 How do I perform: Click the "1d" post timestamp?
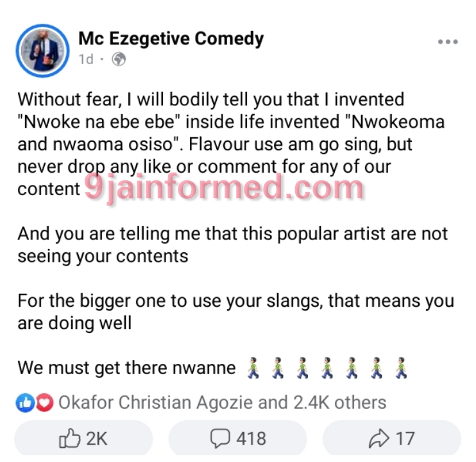click(x=86, y=60)
